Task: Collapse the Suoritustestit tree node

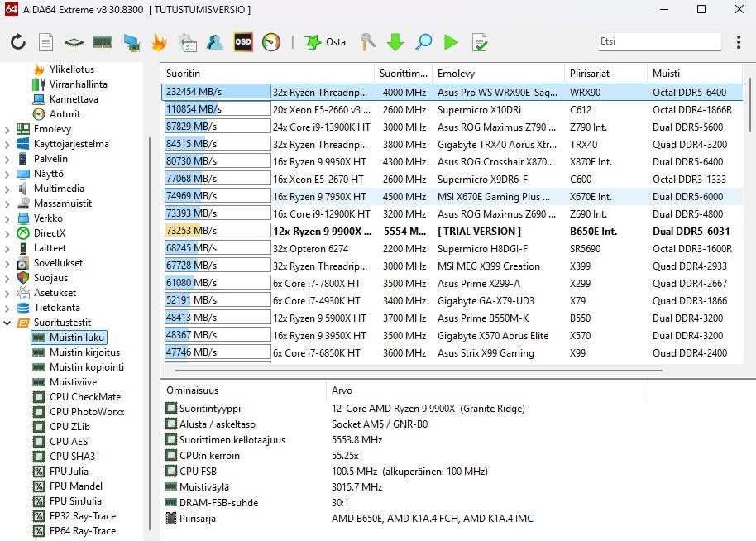Action: point(7,323)
